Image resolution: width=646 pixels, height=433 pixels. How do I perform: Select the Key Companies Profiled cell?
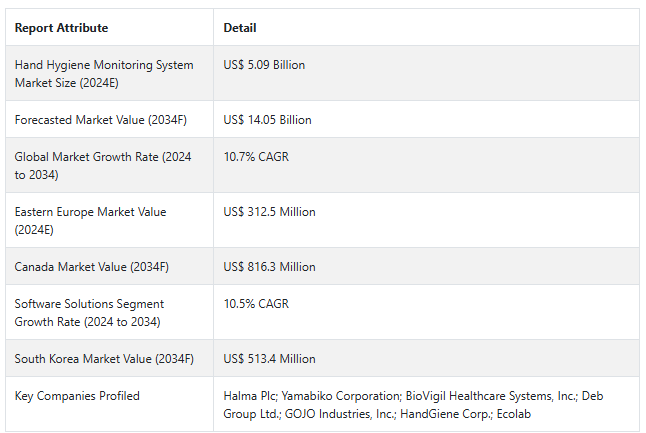pos(77,396)
